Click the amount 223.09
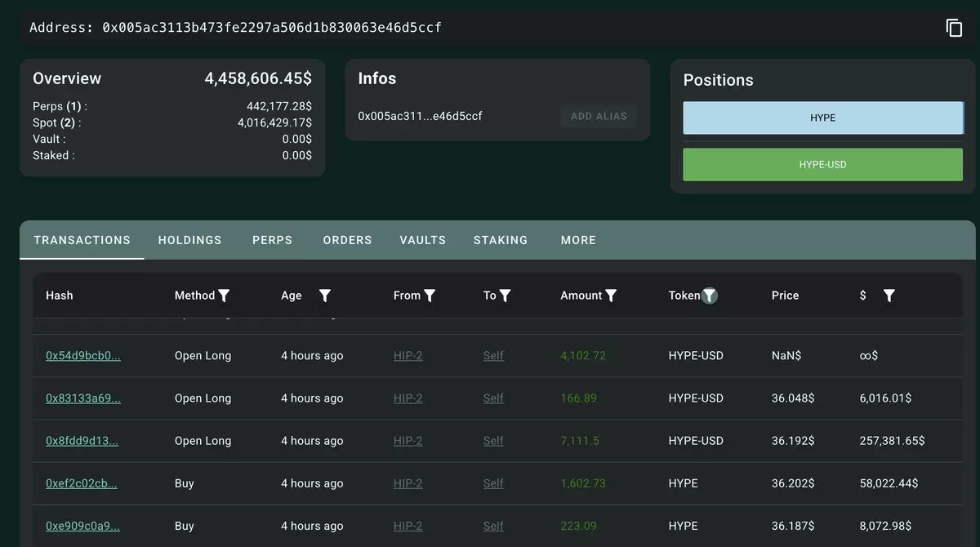980x547 pixels. click(578, 526)
